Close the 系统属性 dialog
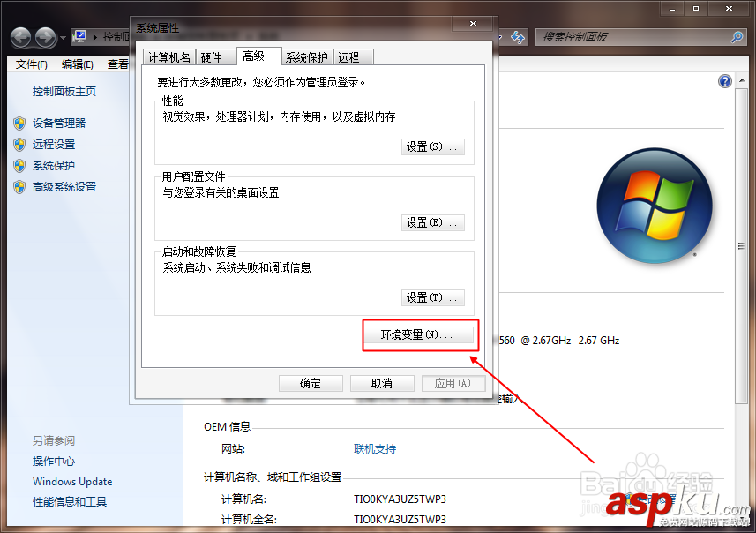The width and height of the screenshot is (756, 533). 473,23
